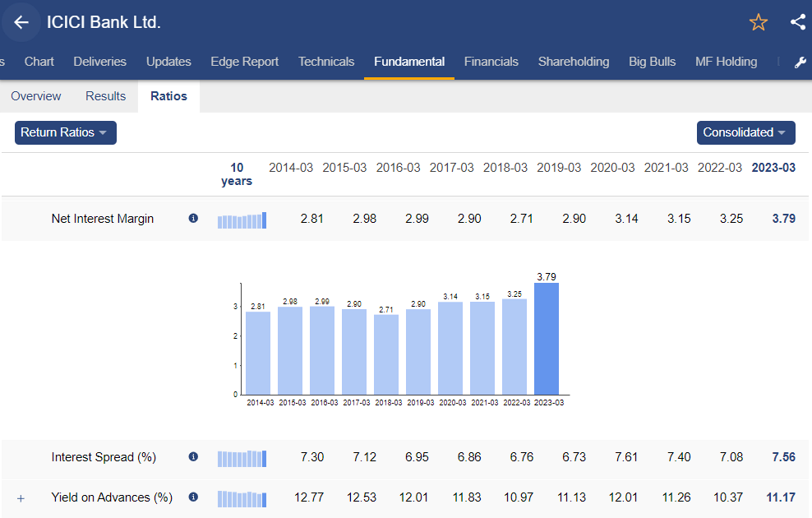Click the 2022-03 bar in chart

514,347
